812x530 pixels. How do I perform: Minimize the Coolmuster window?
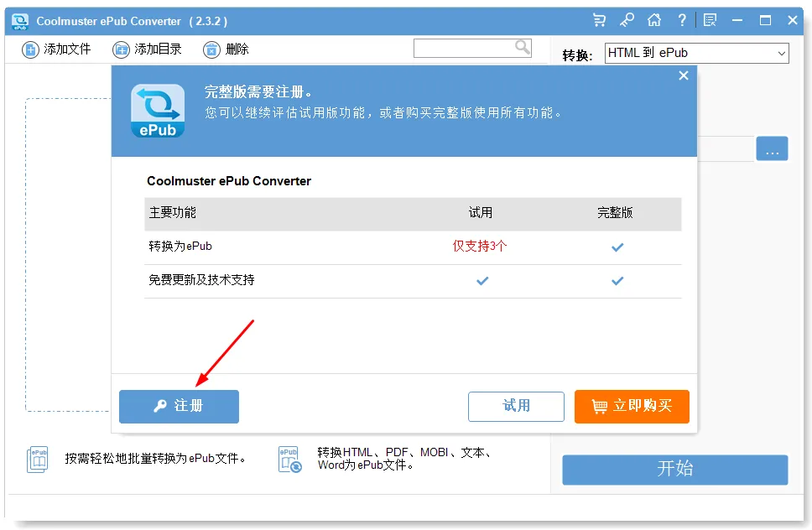click(737, 20)
